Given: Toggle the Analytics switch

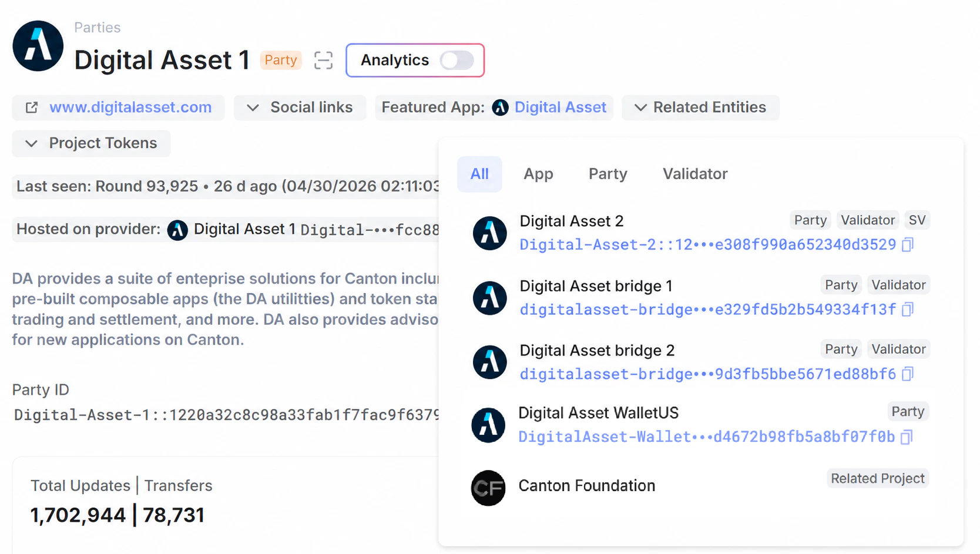Looking at the screenshot, I should [x=457, y=60].
